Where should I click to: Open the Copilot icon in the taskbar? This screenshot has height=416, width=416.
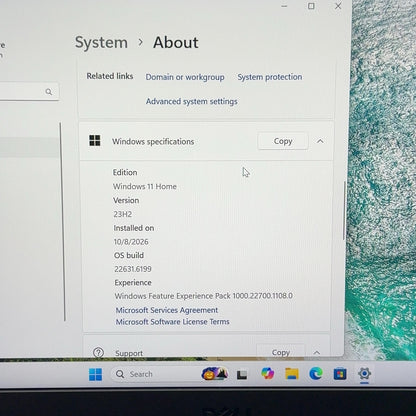point(267,373)
